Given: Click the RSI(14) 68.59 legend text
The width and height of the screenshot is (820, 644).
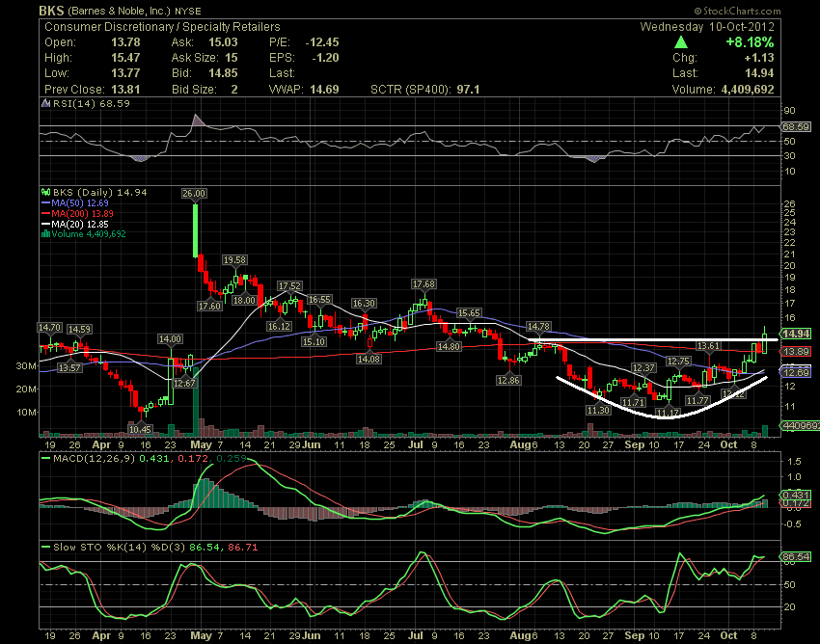Looking at the screenshot, I should pyautogui.click(x=92, y=103).
